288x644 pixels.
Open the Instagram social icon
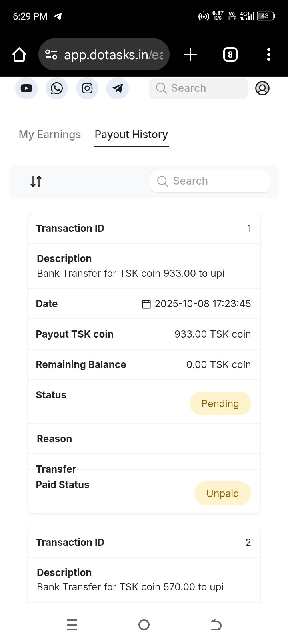pos(87,88)
